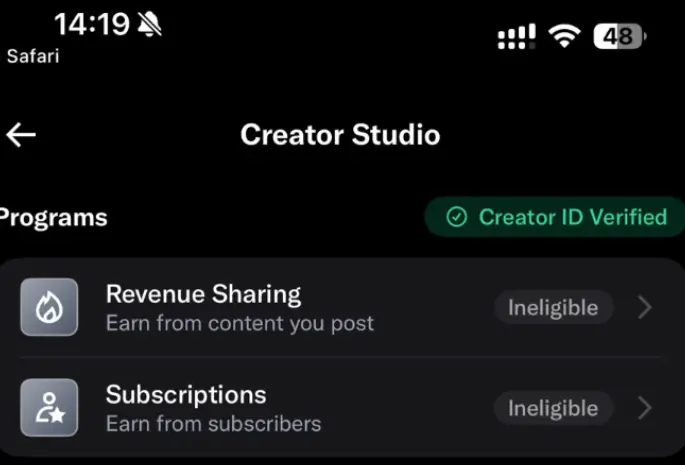The width and height of the screenshot is (685, 465).
Task: Open the Revenue Sharing program row
Action: click(x=342, y=308)
